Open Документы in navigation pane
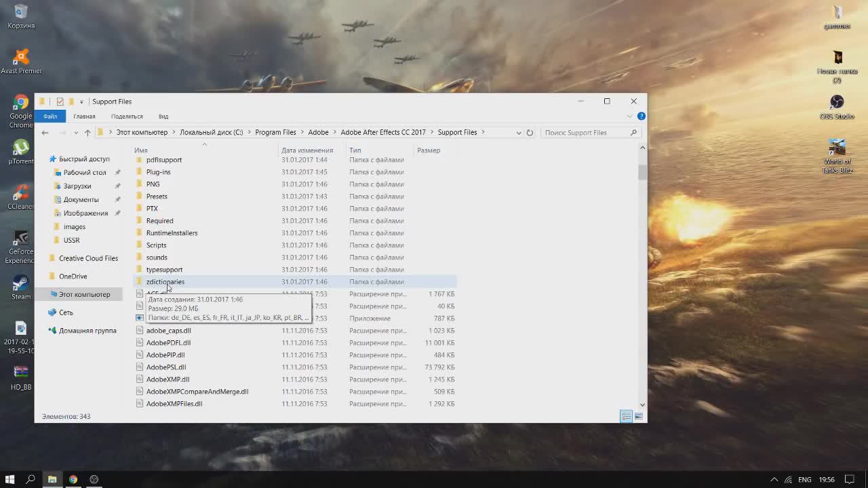The height and width of the screenshot is (488, 868). (81, 200)
